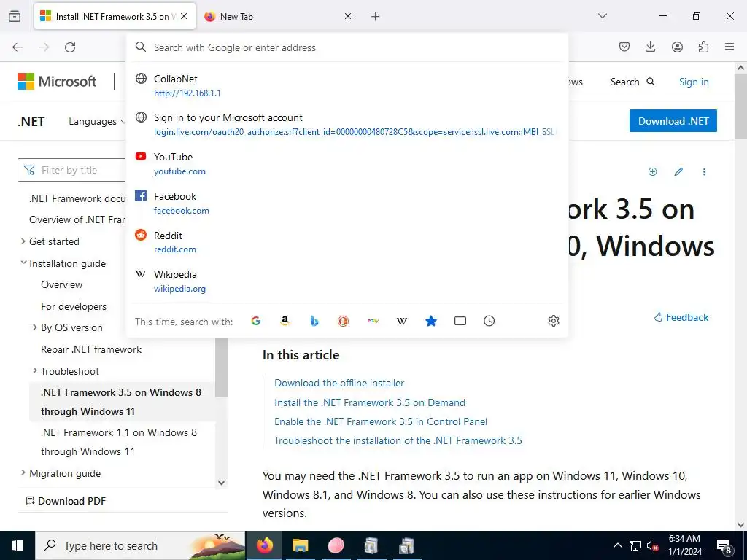Click the address bar search field
The image size is (747, 560).
coord(347,47)
